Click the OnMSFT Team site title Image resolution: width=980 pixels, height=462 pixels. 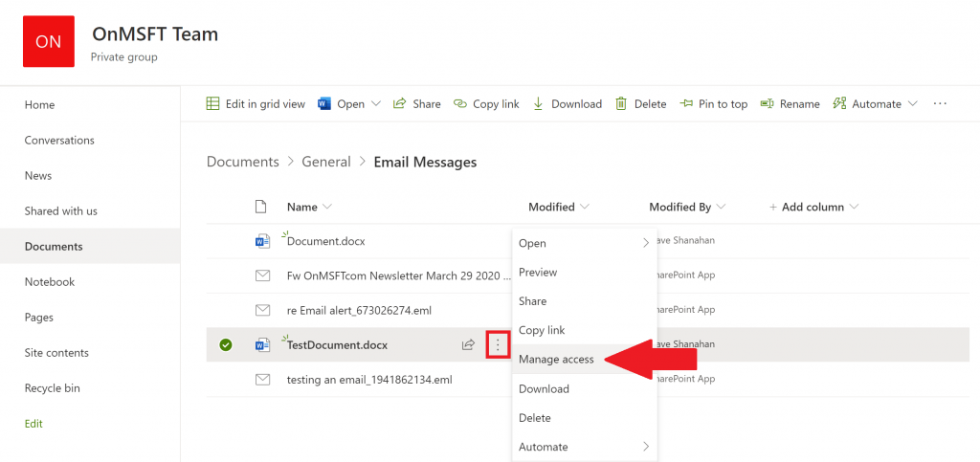155,33
